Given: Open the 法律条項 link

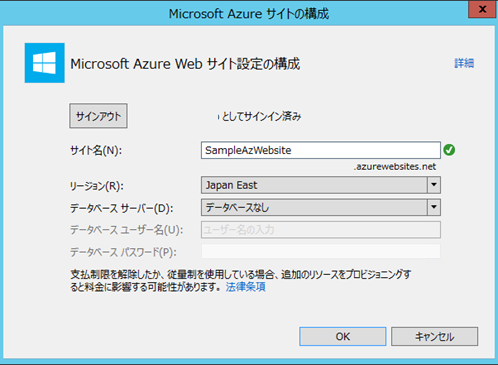Looking at the screenshot, I should click(x=246, y=287).
